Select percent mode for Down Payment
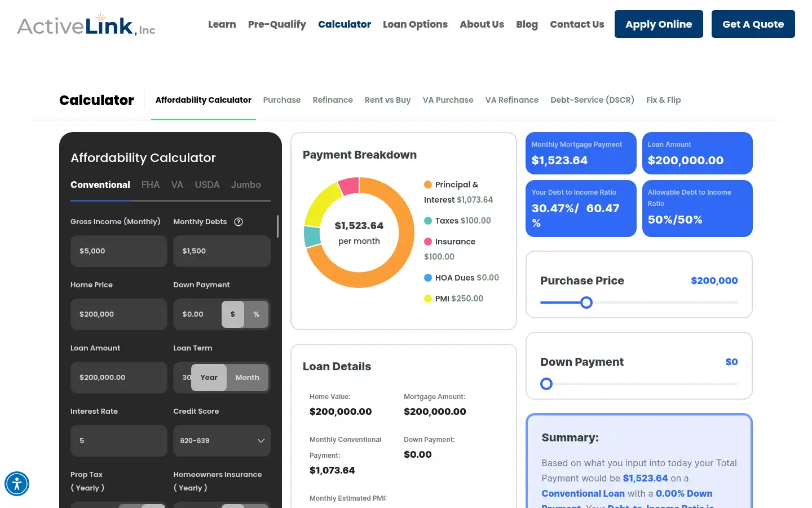 (x=257, y=314)
